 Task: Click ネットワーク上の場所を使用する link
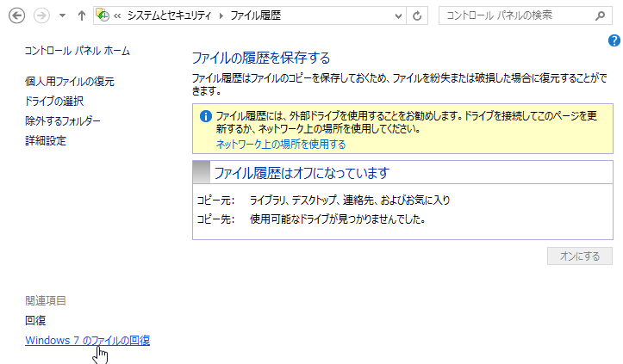coord(281,145)
